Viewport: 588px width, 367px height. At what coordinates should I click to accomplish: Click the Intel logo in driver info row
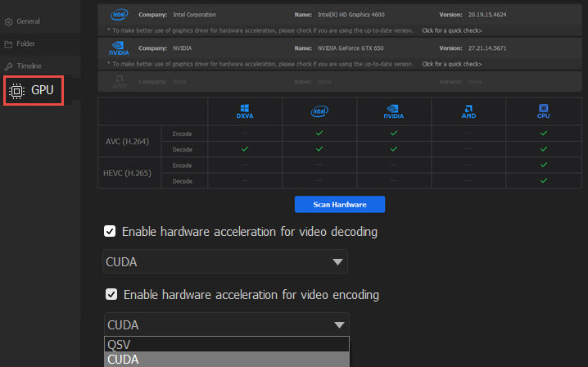[x=120, y=15]
